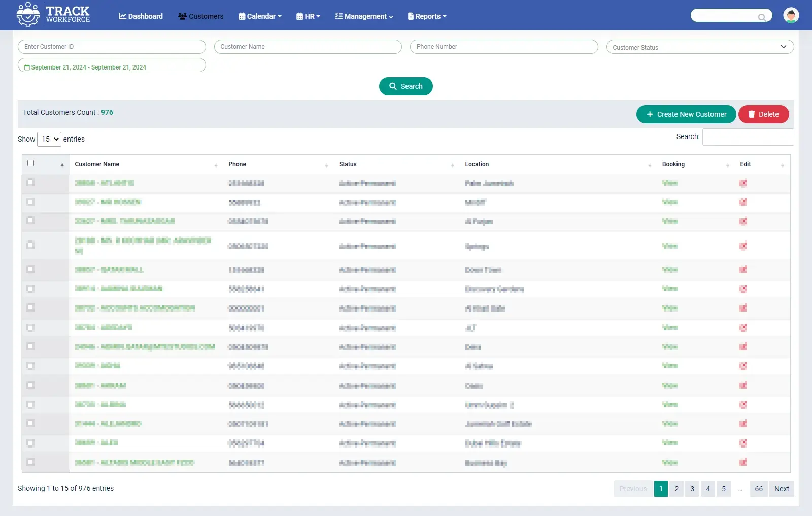The height and width of the screenshot is (516, 812).
Task: Go to page 3
Action: tap(692, 489)
